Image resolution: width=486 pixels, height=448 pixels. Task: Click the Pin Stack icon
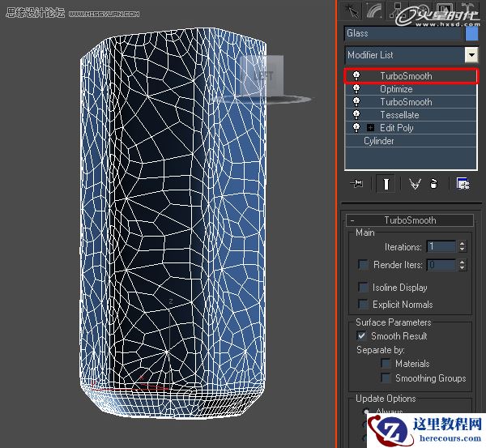[x=356, y=185]
